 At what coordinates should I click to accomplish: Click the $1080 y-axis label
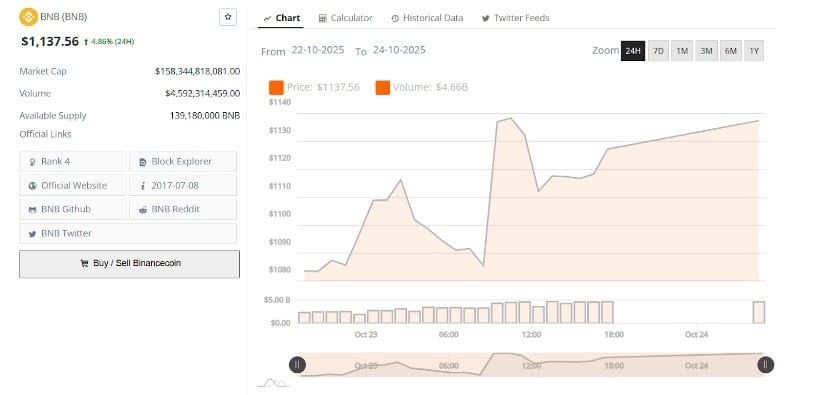[x=279, y=270]
